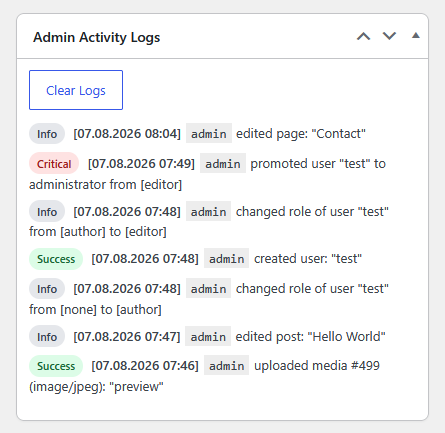Click the Critical badge
Screen dimensions: 445x433
click(x=54, y=164)
